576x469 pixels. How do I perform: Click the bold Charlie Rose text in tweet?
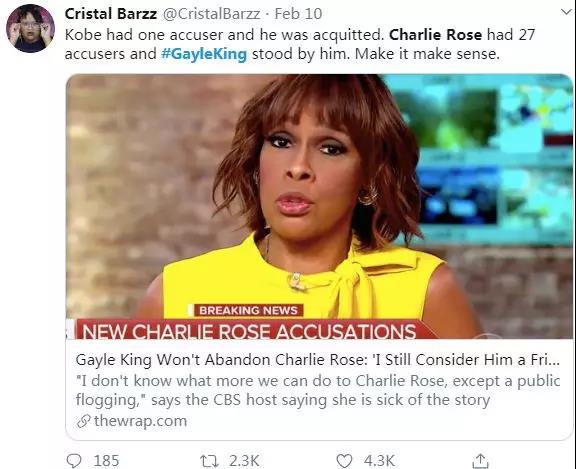point(435,35)
